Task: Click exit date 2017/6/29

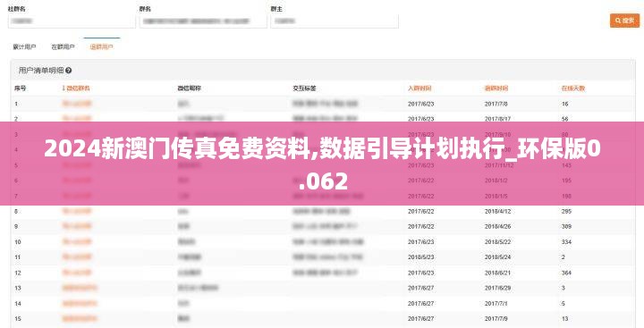Action: click(x=497, y=288)
